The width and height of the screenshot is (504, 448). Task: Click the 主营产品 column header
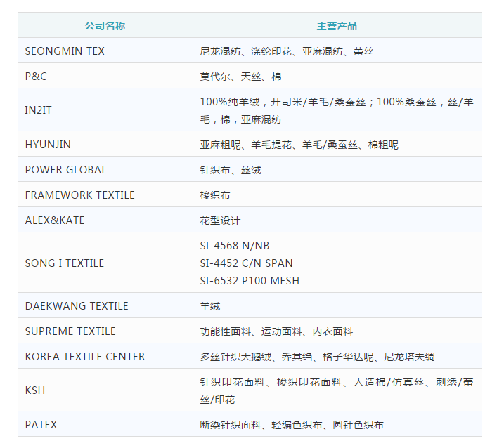point(337,25)
